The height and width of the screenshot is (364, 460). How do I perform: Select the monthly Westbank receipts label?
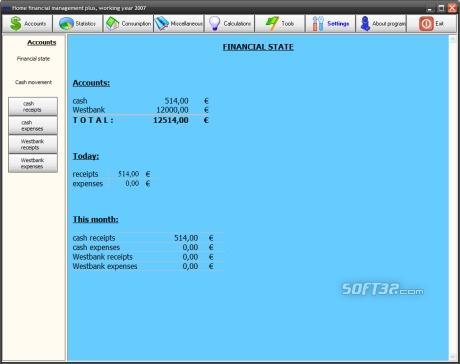(x=103, y=257)
